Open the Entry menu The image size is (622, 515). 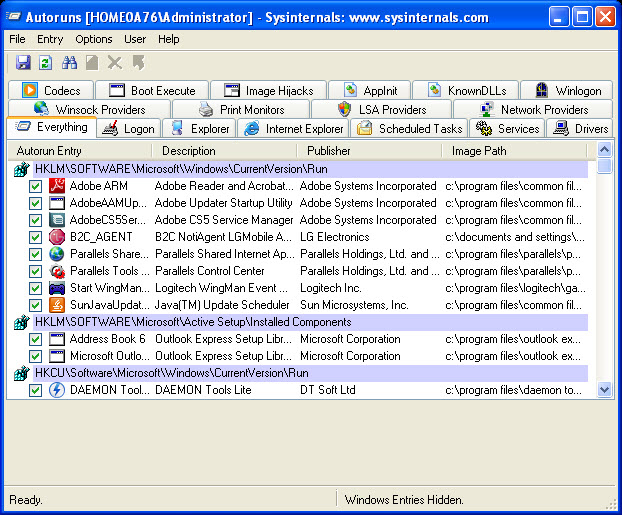pos(50,39)
